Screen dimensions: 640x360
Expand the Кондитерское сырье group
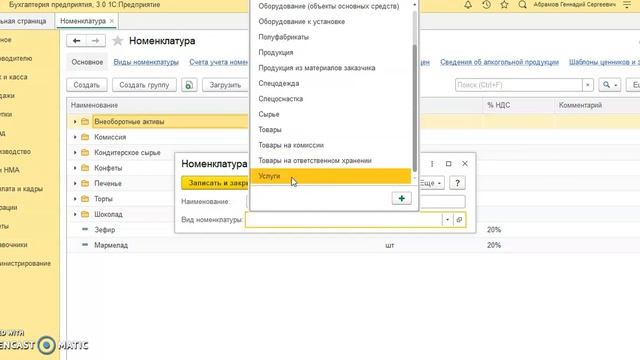point(75,153)
